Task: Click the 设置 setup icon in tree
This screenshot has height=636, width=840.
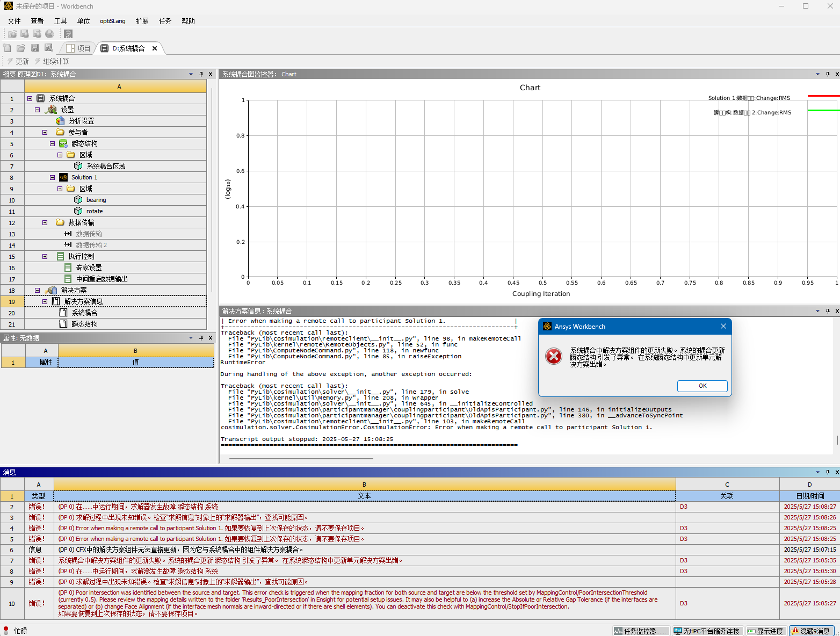Action: point(51,110)
